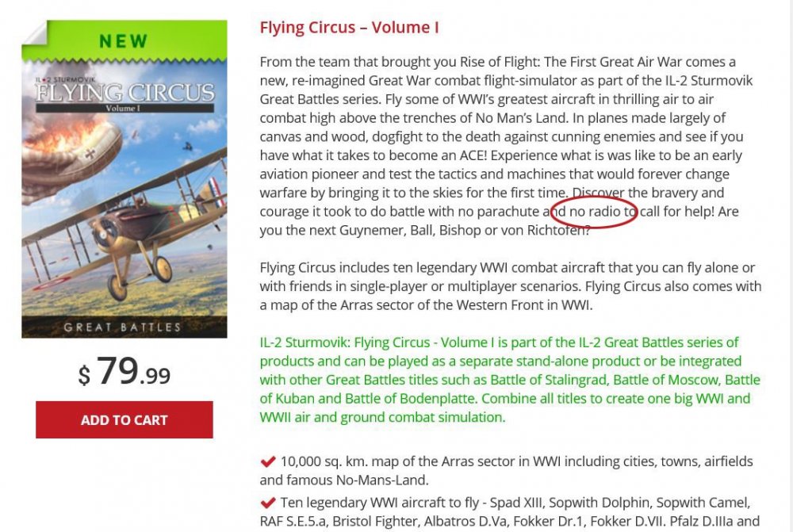This screenshot has height=532, width=793.
Task: Click the red checkmark beside the Ten legendary aircraft bullet
Action: click(268, 503)
